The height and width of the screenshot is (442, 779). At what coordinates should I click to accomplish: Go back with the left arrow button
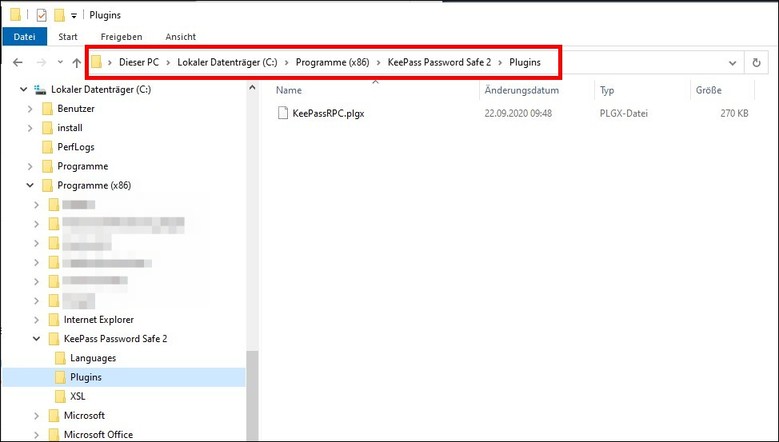click(x=18, y=63)
